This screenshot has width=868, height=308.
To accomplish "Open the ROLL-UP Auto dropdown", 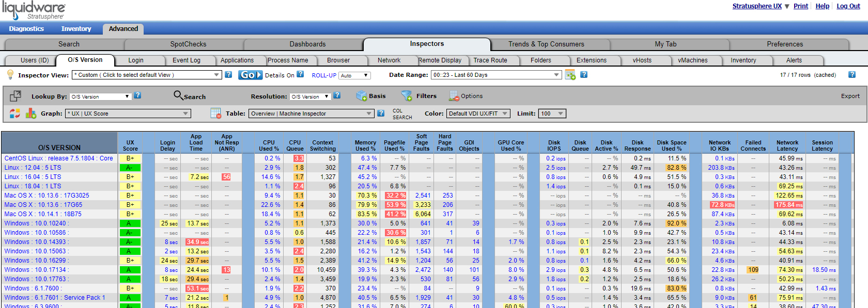I will click(x=354, y=75).
